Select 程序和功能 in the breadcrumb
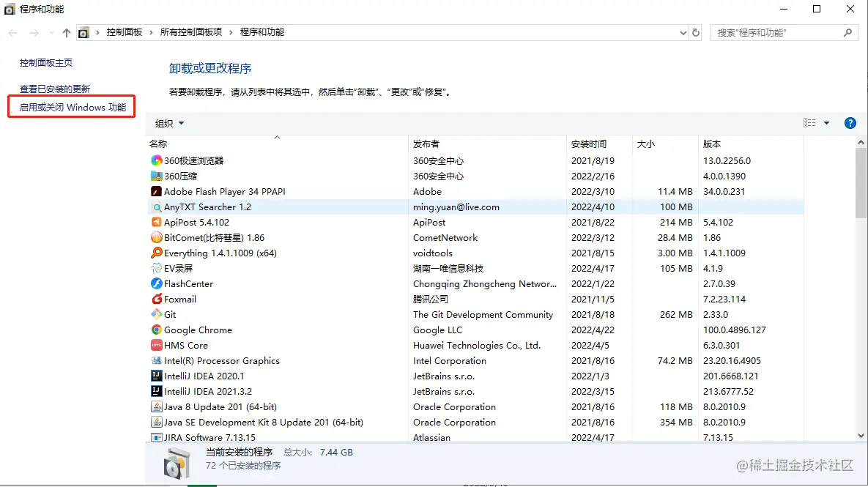 coord(261,33)
